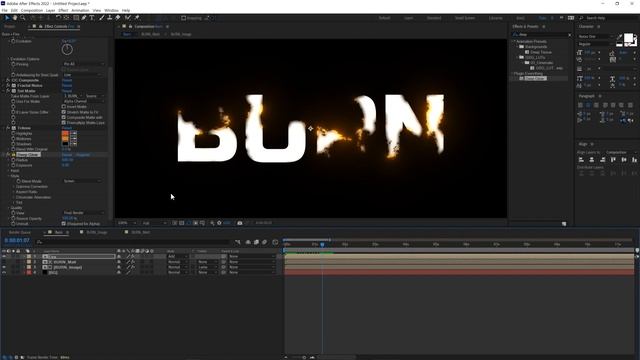Toggle visibility of BURN_Image layer

pyautogui.click(x=4, y=267)
